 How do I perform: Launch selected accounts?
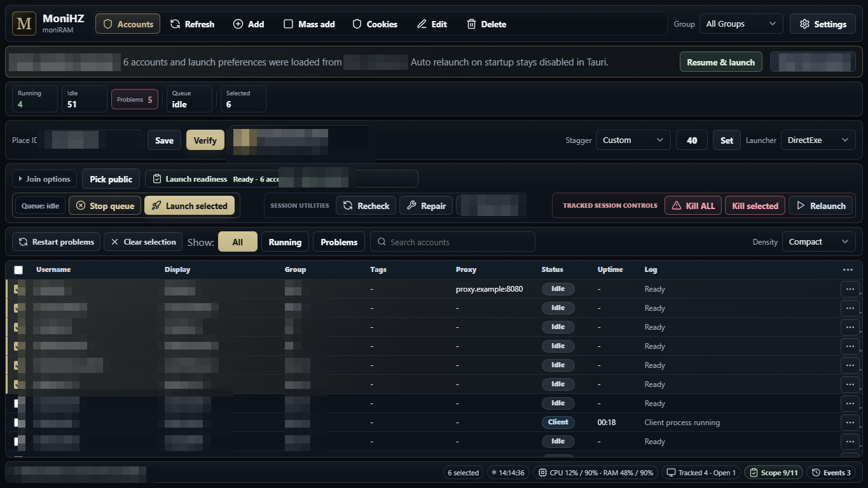tap(189, 206)
